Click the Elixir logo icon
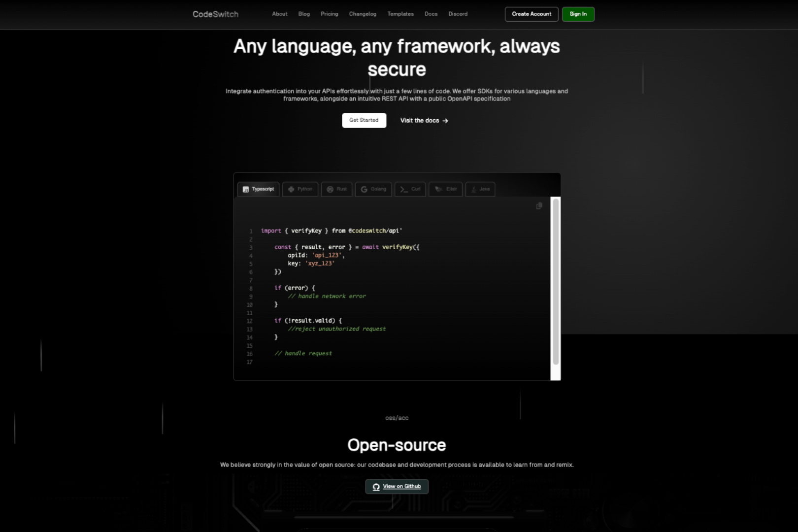Screen dimensions: 798x532 coord(438,189)
